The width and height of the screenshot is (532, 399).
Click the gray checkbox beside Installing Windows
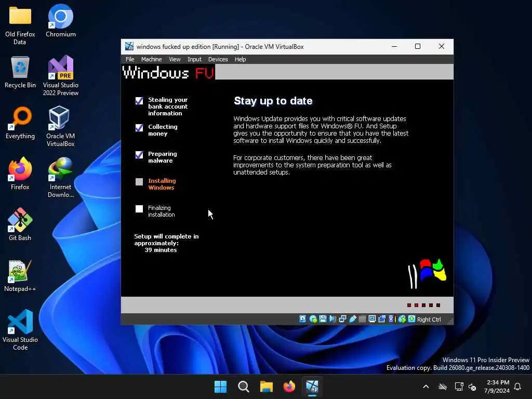pos(139,182)
